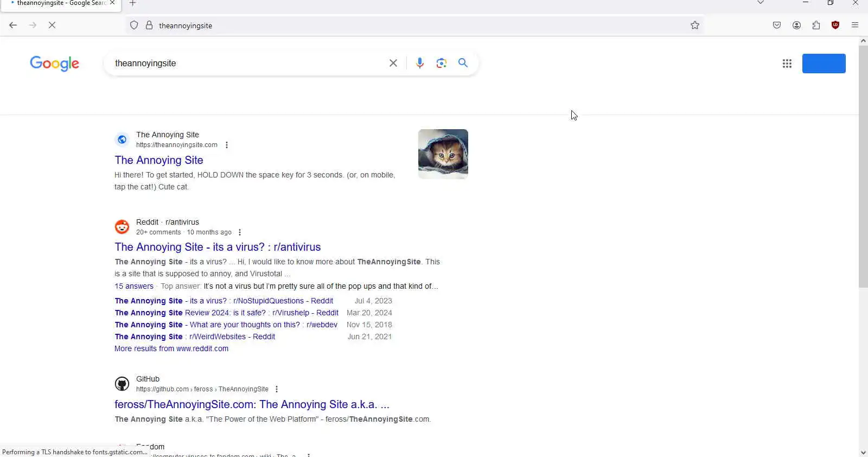Viewport: 868px width, 457px height.
Task: Open the Firefox application menu
Action: coord(855,26)
